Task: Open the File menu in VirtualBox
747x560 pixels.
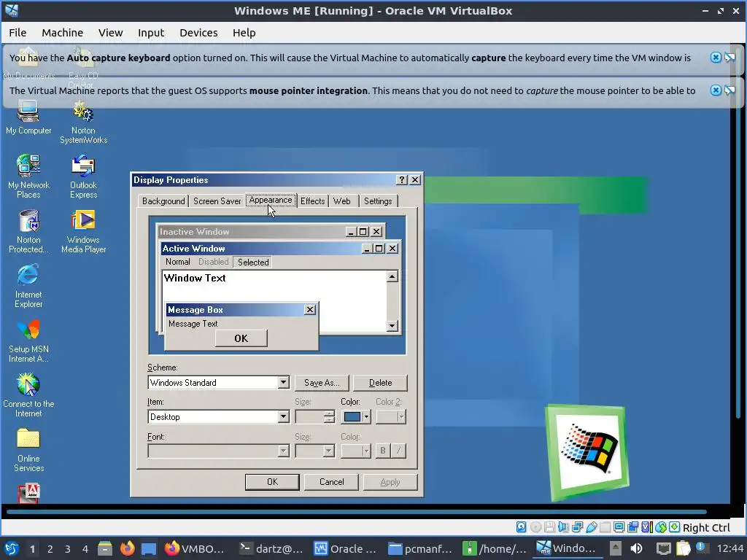Action: click(x=18, y=32)
